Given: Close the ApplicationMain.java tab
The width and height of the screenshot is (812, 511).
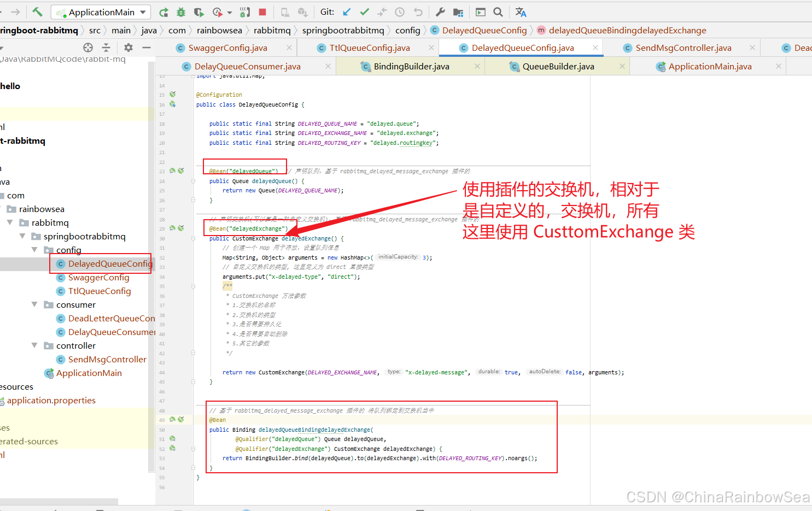Looking at the screenshot, I should (x=779, y=66).
